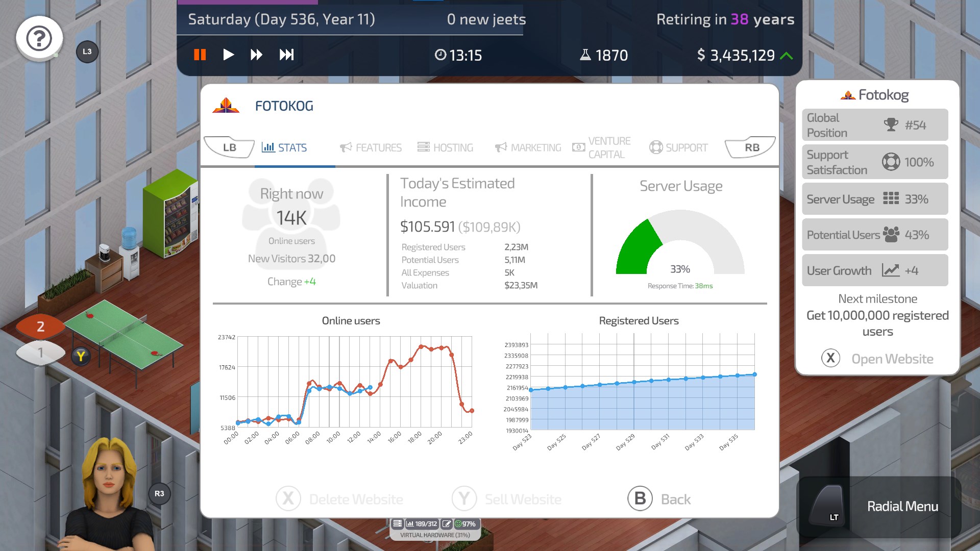
Task: Click the LB previous-tab button
Action: pyautogui.click(x=229, y=147)
